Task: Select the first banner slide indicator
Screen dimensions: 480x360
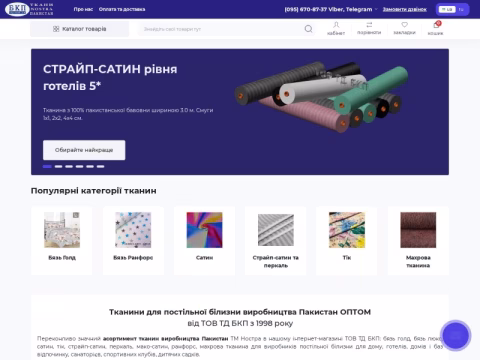Action: pyautogui.click(x=47, y=166)
